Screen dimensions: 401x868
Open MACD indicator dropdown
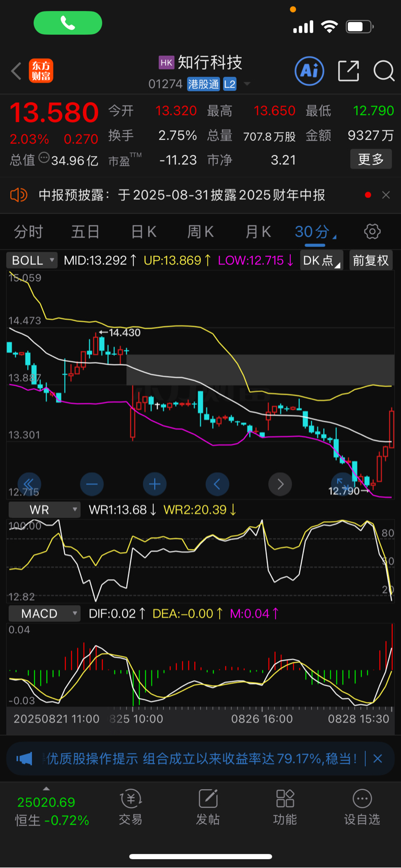(x=44, y=614)
